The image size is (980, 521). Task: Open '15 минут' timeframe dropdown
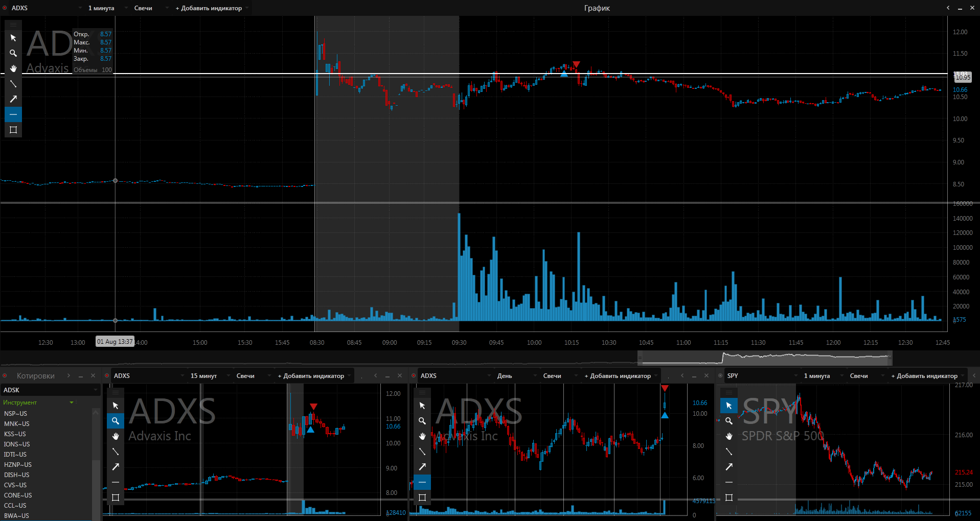pos(209,376)
